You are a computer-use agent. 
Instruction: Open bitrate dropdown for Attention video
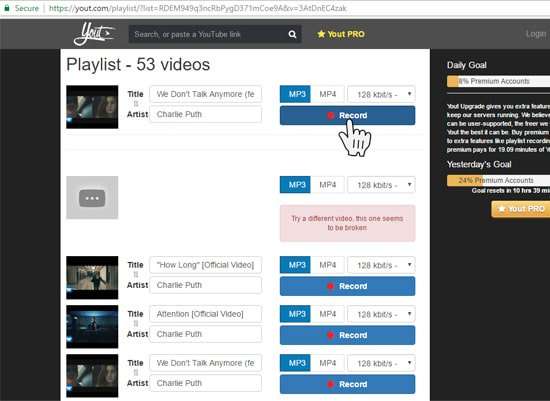pyautogui.click(x=381, y=314)
